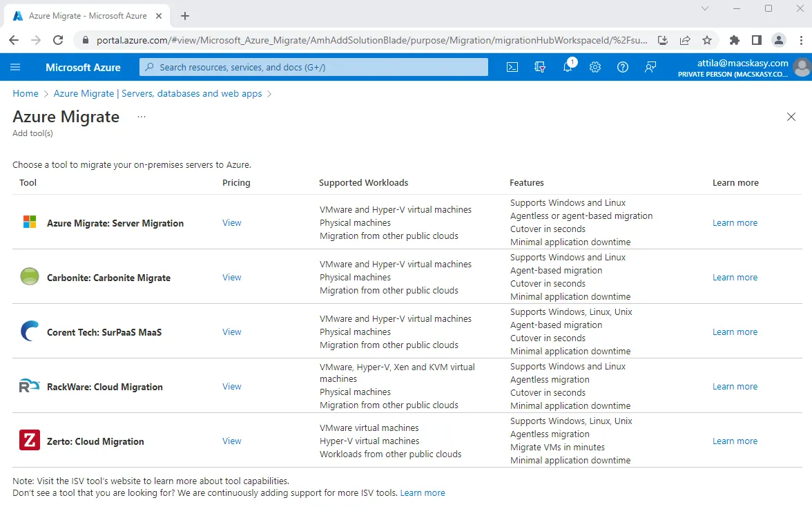The height and width of the screenshot is (509, 812).
Task: View pricing for Azure Migrate: Server Migration
Action: pos(232,222)
